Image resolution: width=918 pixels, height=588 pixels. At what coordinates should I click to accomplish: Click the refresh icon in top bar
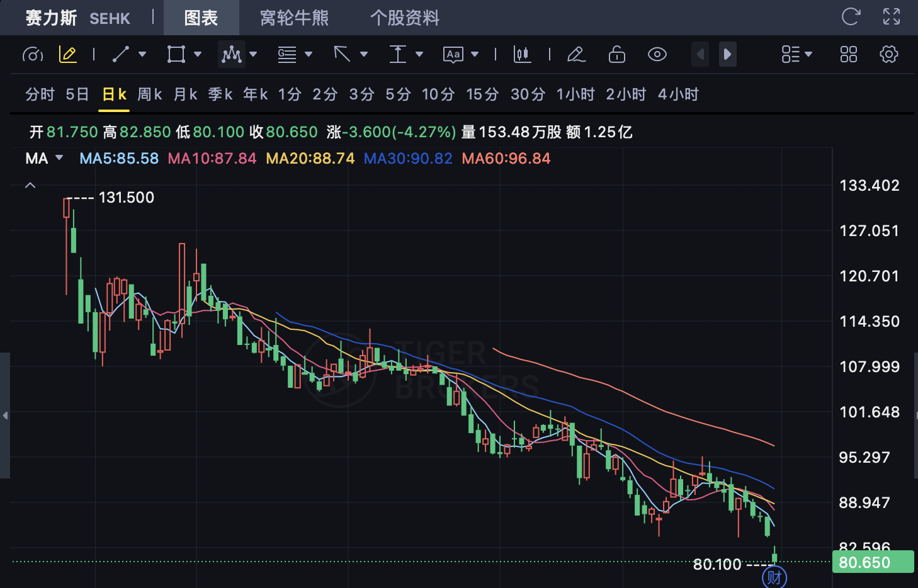(851, 17)
